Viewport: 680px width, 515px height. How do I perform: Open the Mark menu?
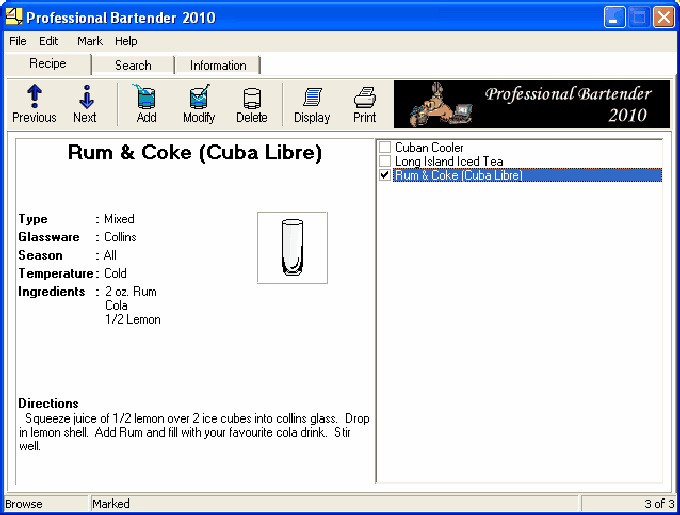point(90,41)
